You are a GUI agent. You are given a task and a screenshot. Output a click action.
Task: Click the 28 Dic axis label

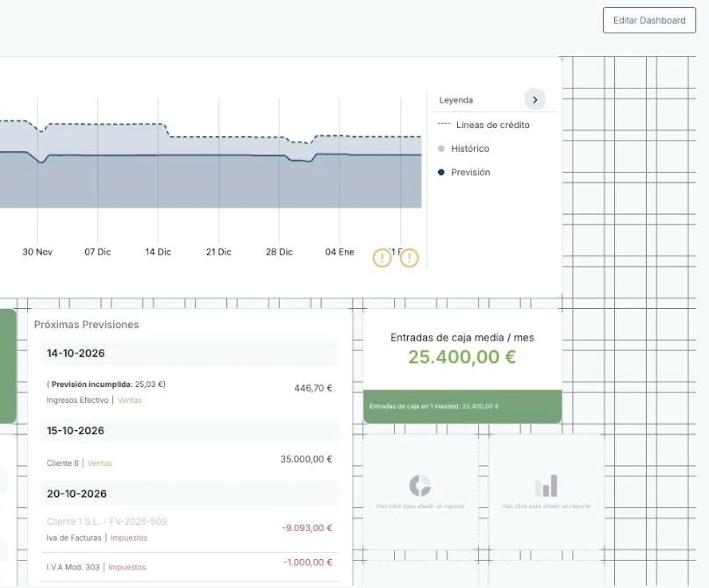coord(279,252)
